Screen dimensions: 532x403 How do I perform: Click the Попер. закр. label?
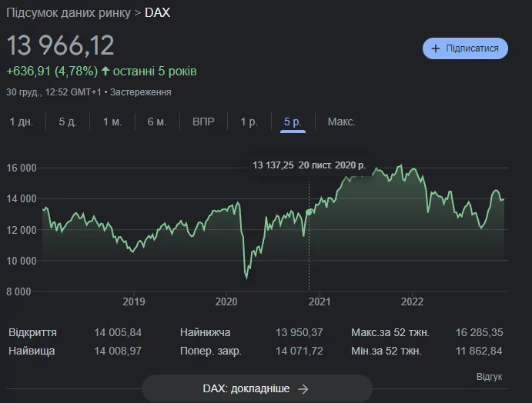[211, 351]
